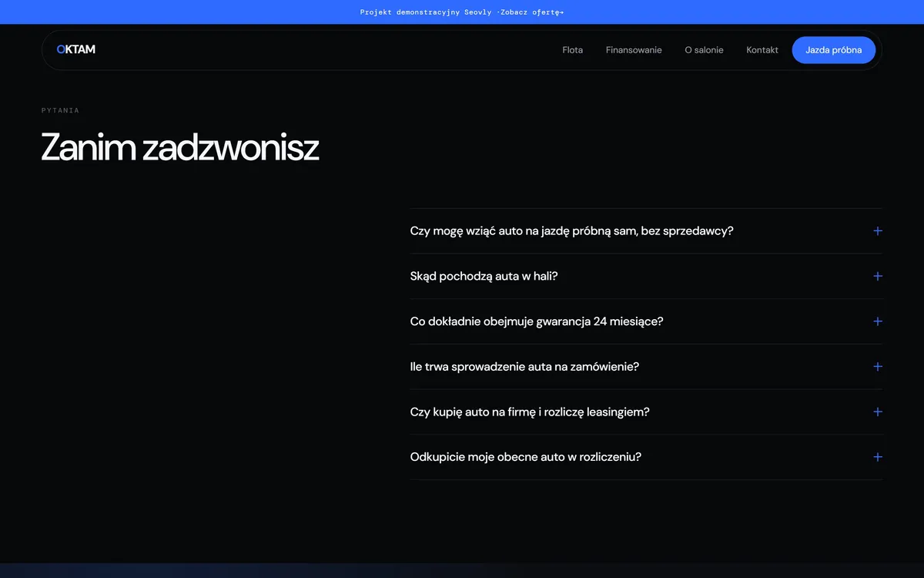Image resolution: width=924 pixels, height=578 pixels.
Task: Select the 'O salonie' nav item
Action: pyautogui.click(x=704, y=50)
